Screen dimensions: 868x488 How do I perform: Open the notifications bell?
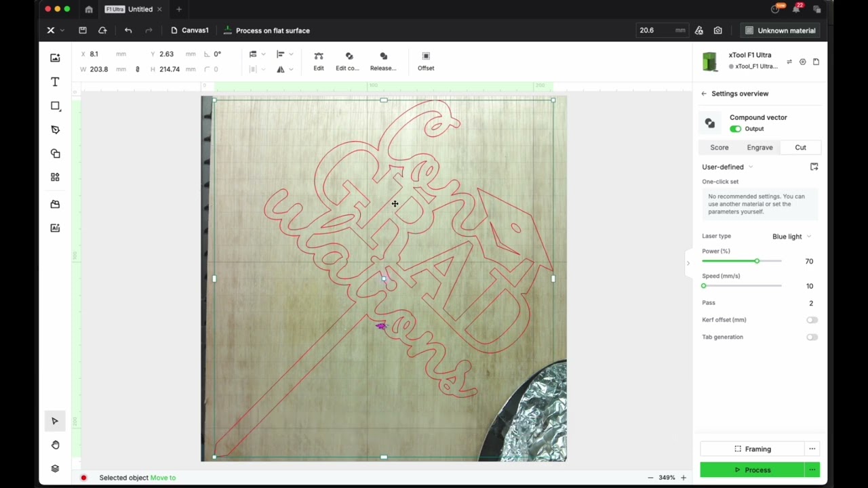coord(796,9)
